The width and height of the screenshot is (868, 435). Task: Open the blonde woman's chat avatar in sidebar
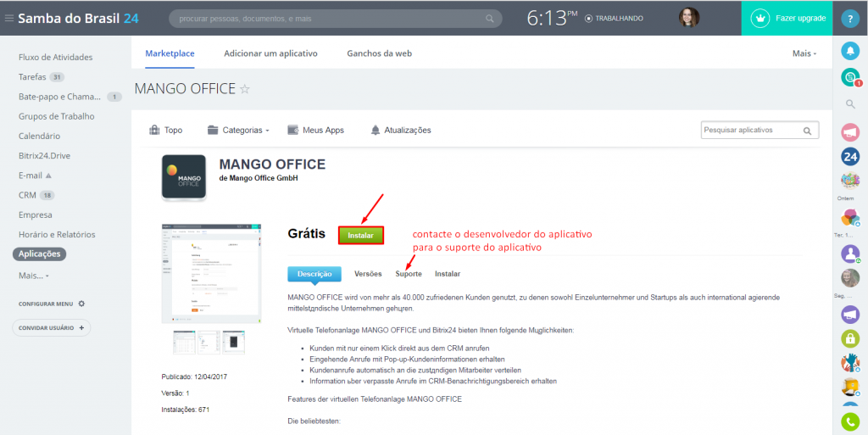pyautogui.click(x=850, y=278)
